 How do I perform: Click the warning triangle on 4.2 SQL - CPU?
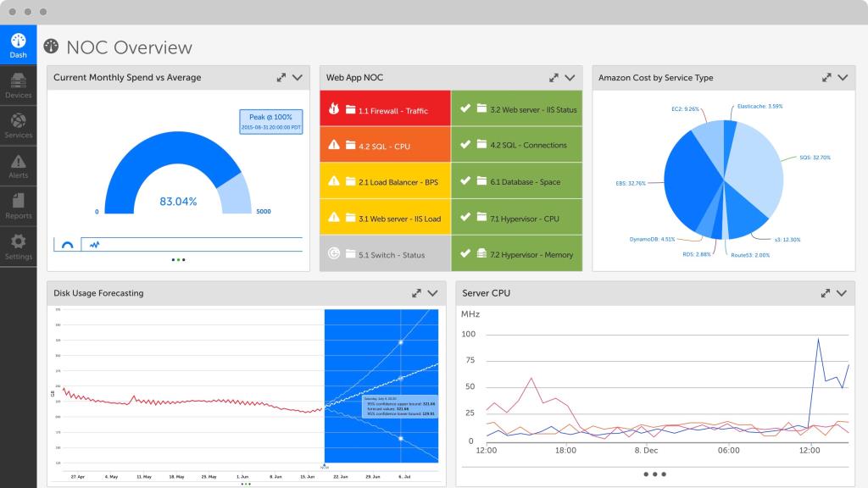click(x=335, y=144)
